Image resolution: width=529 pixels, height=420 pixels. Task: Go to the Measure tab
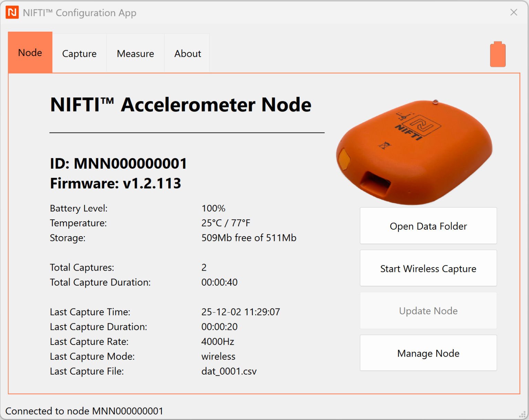click(135, 54)
